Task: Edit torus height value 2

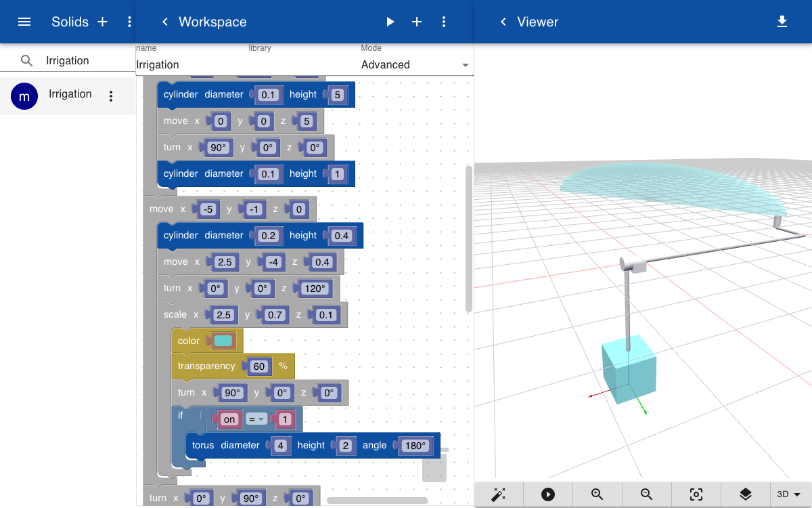Action: tap(344, 446)
